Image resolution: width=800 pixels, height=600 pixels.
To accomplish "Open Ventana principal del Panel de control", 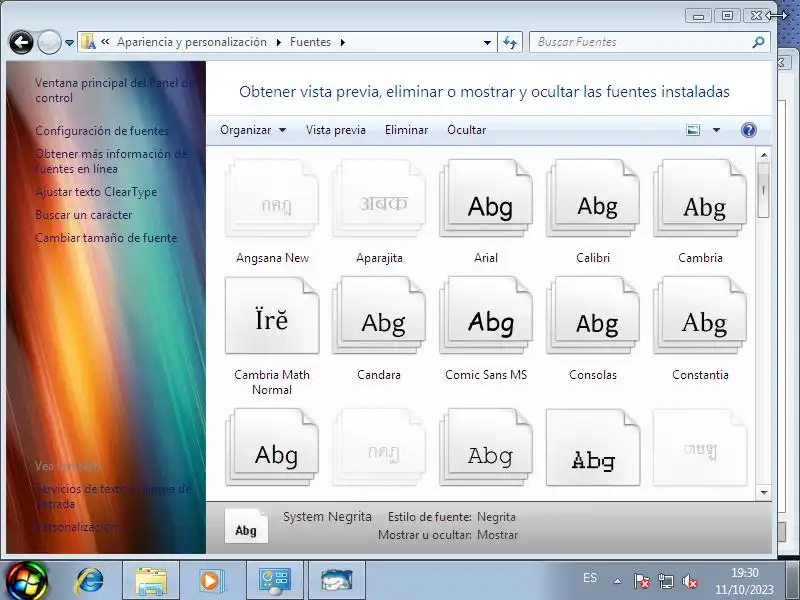I will click(x=115, y=90).
